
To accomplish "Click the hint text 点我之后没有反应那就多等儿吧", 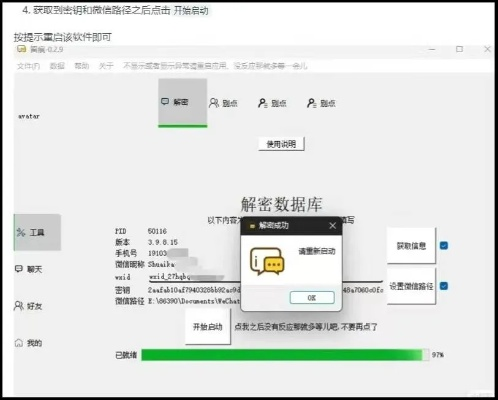I will click(286, 327).
